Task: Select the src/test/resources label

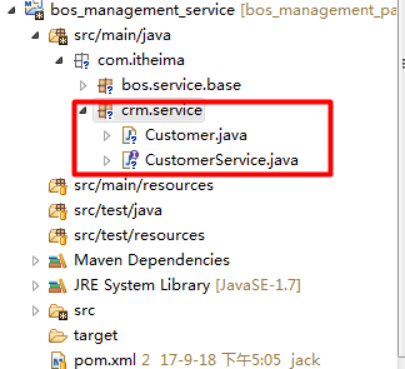Action: click(x=139, y=235)
